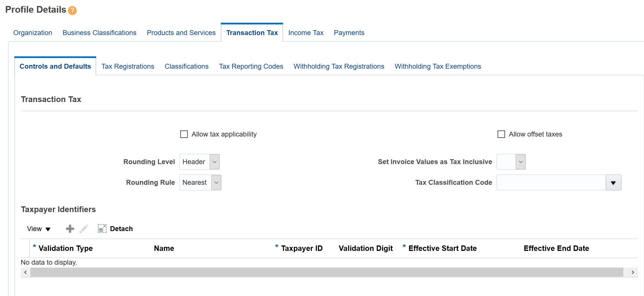Click the Detach table icon
This screenshot has width=644, height=296.
click(102, 229)
